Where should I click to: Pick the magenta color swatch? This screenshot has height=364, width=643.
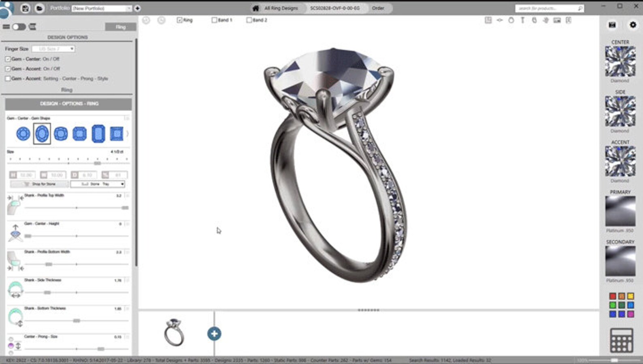(630, 314)
